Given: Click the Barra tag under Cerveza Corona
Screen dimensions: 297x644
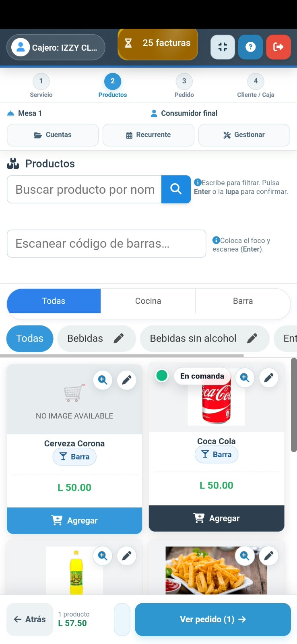Looking at the screenshot, I should click(74, 457).
